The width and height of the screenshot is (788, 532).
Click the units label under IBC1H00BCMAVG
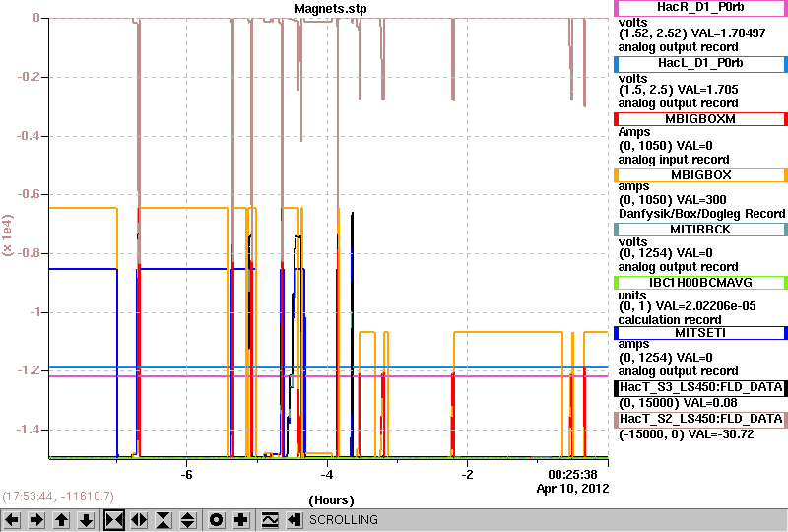tap(632, 296)
